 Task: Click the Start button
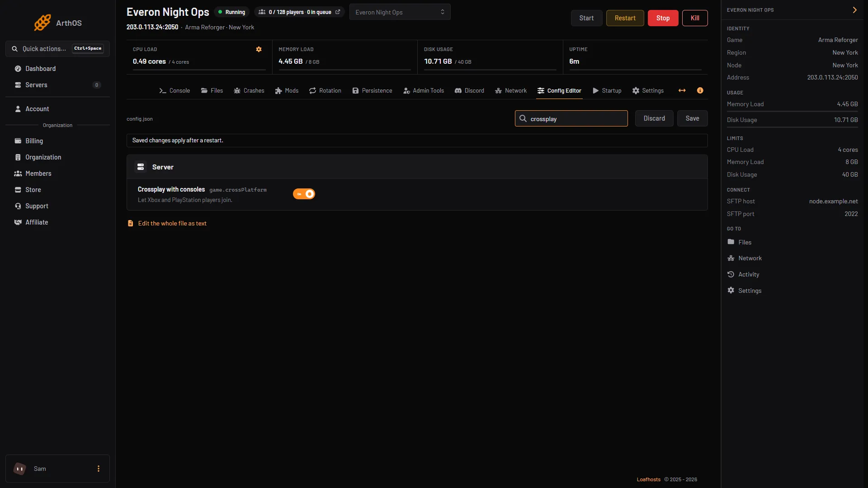586,18
